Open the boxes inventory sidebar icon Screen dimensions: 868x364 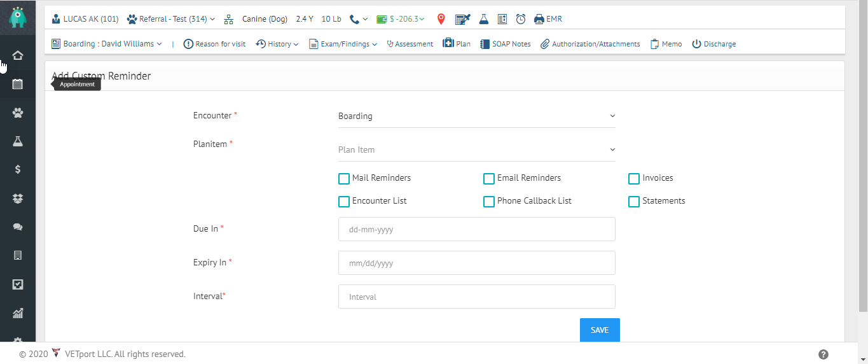tap(18, 199)
